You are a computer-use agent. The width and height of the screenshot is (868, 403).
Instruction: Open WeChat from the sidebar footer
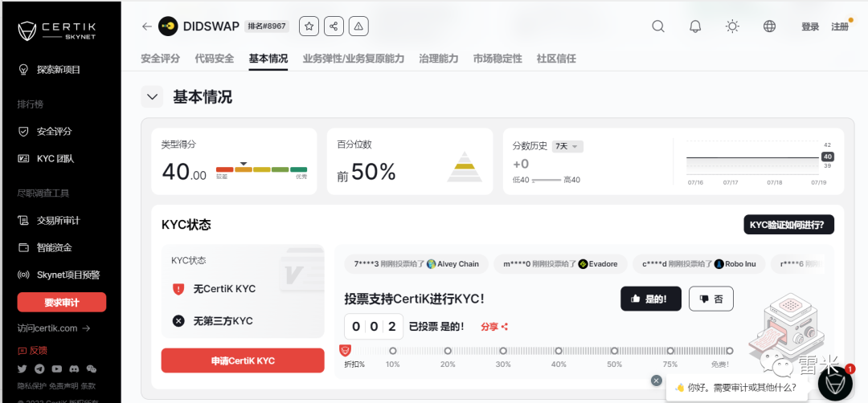(92, 368)
